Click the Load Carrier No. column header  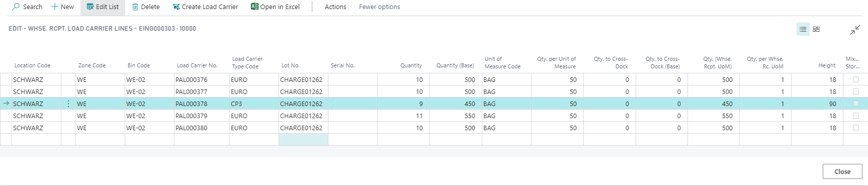tap(197, 65)
